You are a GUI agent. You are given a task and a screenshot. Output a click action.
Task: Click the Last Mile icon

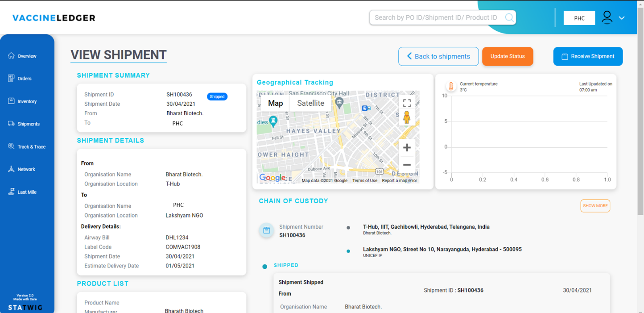pos(11,192)
